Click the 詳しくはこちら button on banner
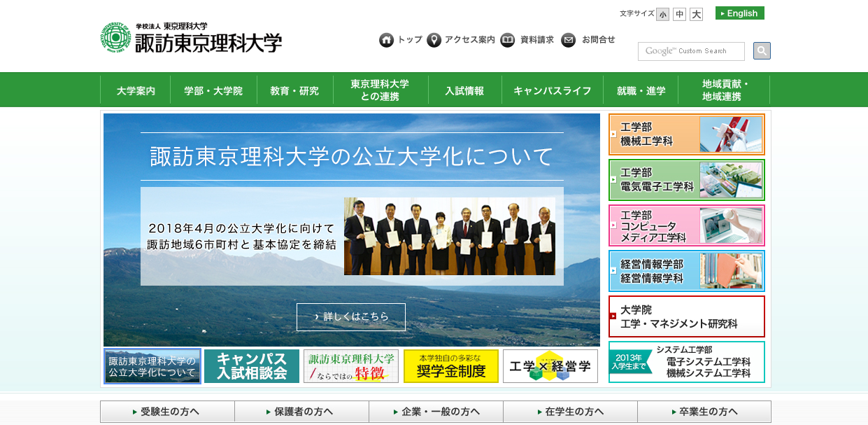Image resolution: width=868 pixels, height=425 pixels. tap(351, 316)
